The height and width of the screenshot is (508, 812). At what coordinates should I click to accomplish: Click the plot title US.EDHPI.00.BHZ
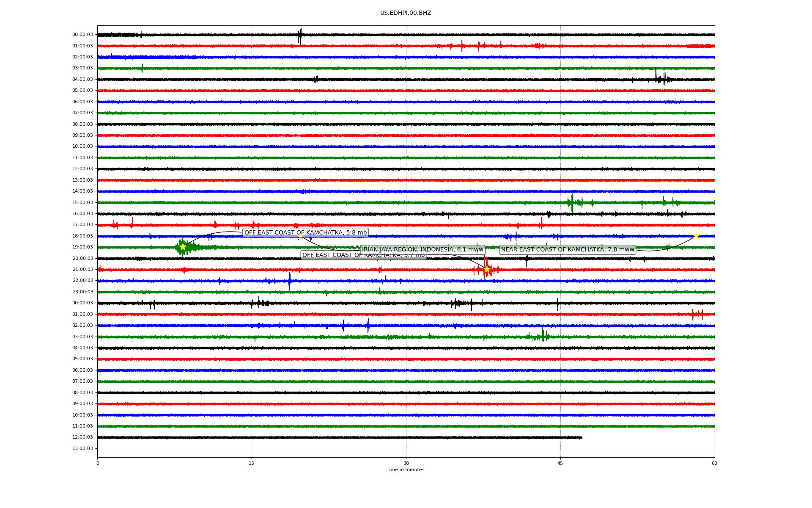pyautogui.click(x=406, y=13)
